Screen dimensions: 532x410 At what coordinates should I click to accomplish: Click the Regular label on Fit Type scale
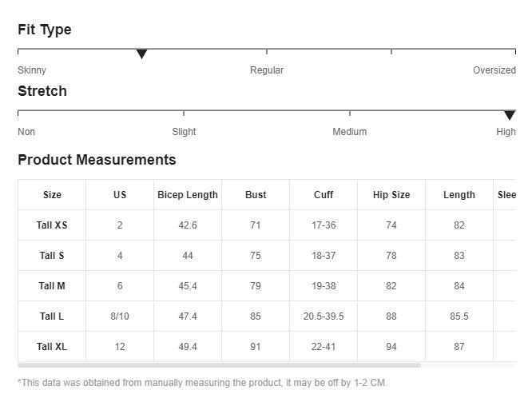click(x=267, y=70)
